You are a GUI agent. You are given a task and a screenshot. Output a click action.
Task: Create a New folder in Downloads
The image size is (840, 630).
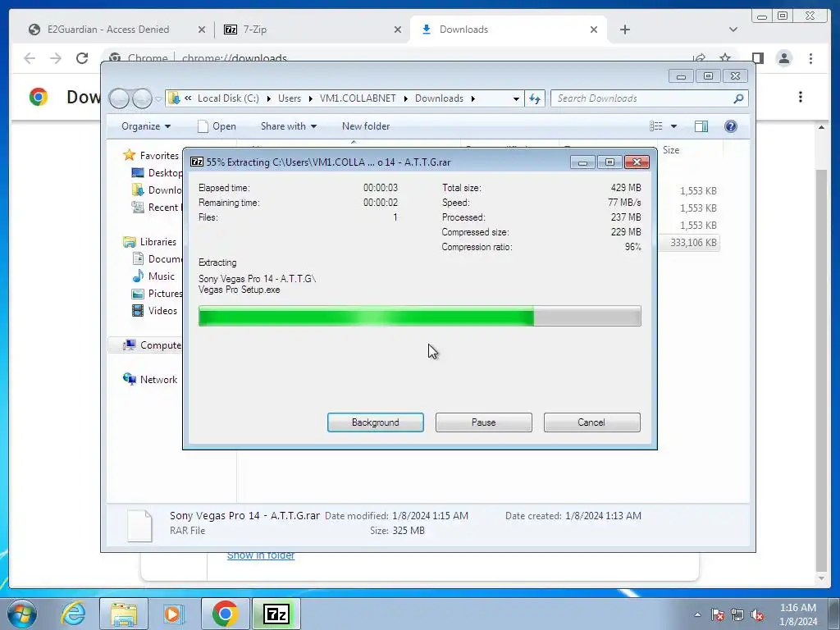[366, 126]
